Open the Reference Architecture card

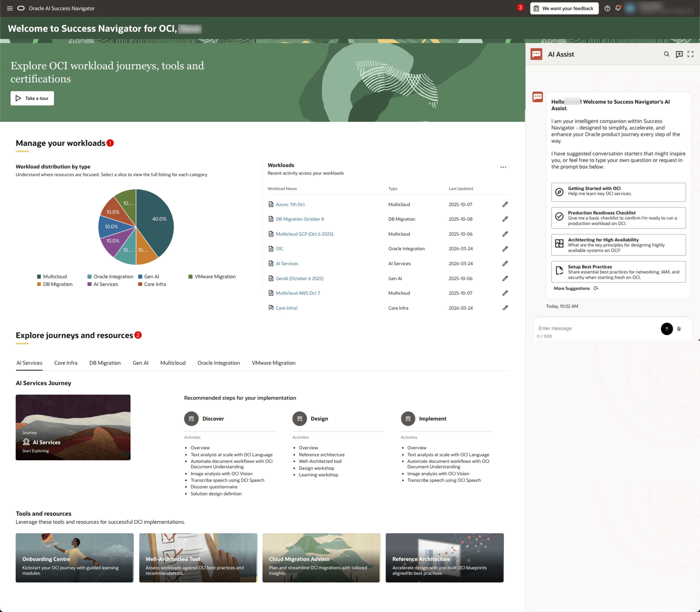pos(444,557)
